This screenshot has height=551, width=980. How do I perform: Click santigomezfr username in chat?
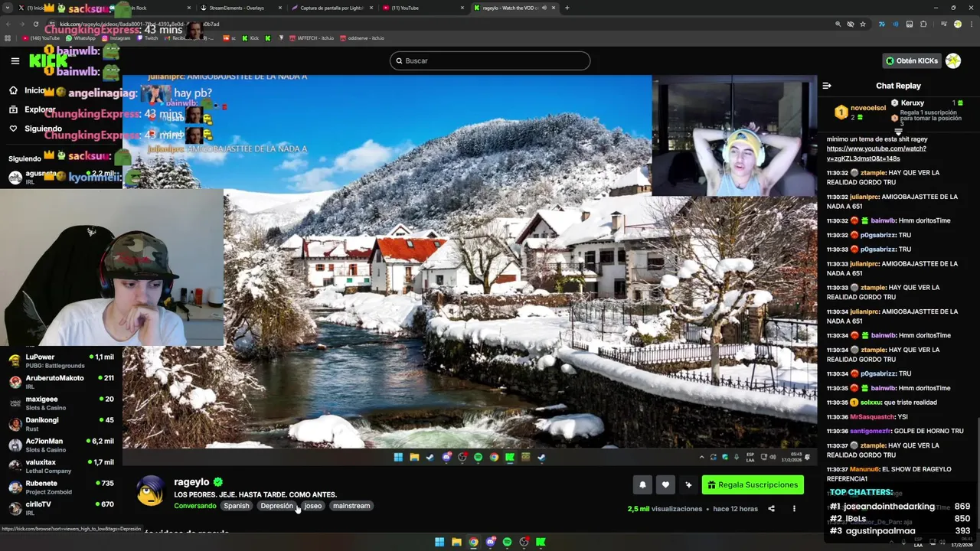tap(871, 431)
